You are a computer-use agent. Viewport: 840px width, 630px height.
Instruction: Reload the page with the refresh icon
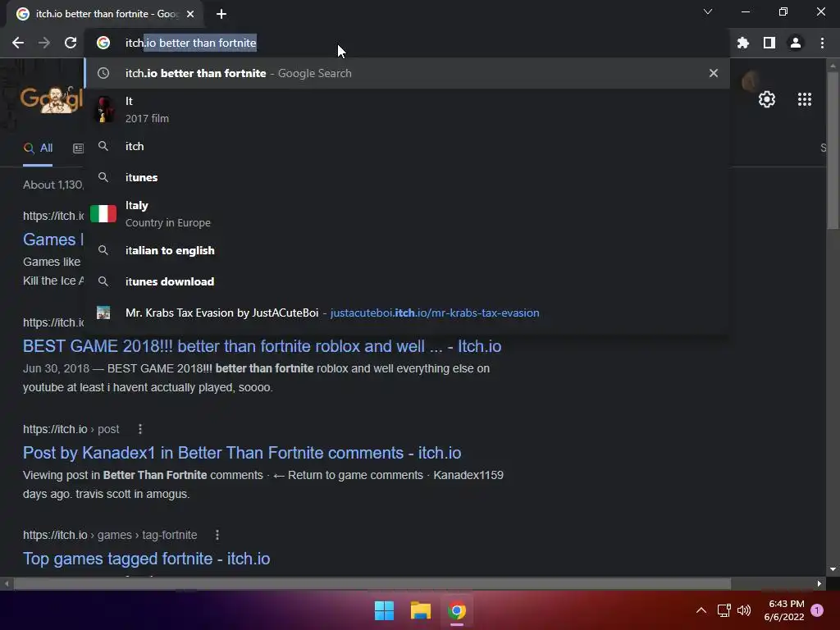tap(71, 43)
